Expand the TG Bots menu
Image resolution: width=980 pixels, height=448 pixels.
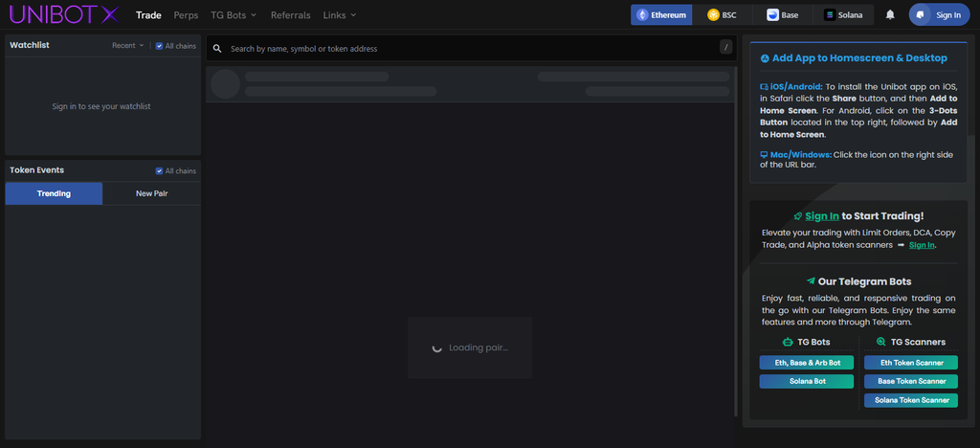click(234, 15)
